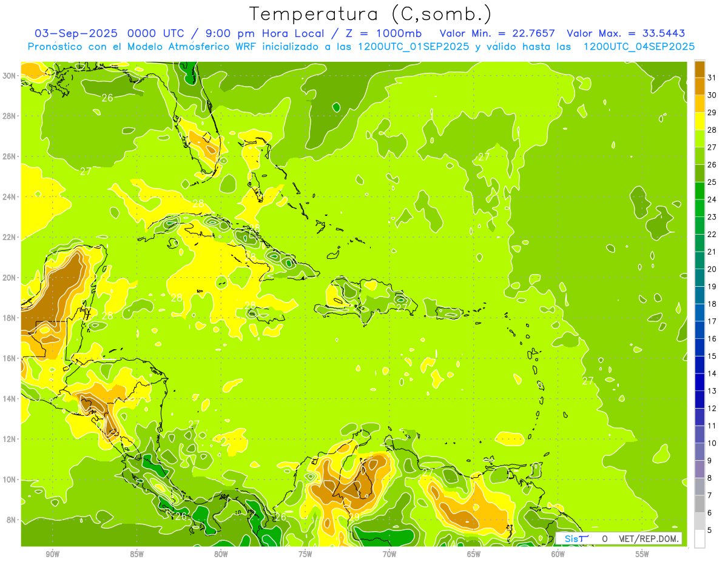Click the 16N latitude axis label
The image size is (728, 562).
[x=10, y=358]
